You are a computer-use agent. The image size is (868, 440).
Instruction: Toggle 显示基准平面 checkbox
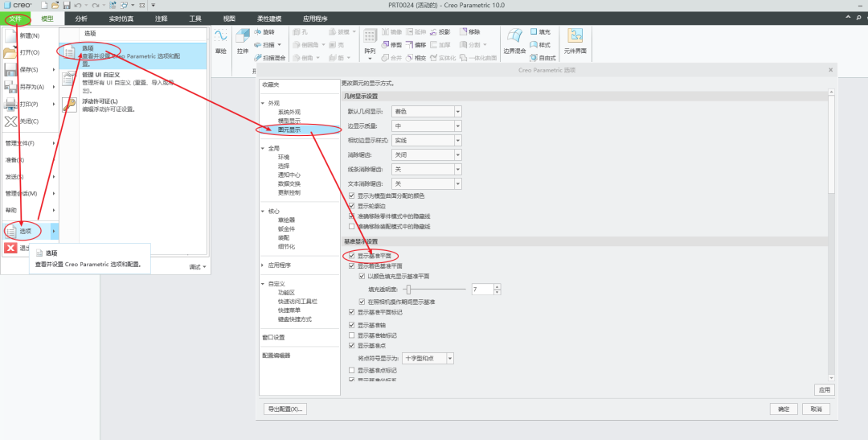pyautogui.click(x=351, y=256)
